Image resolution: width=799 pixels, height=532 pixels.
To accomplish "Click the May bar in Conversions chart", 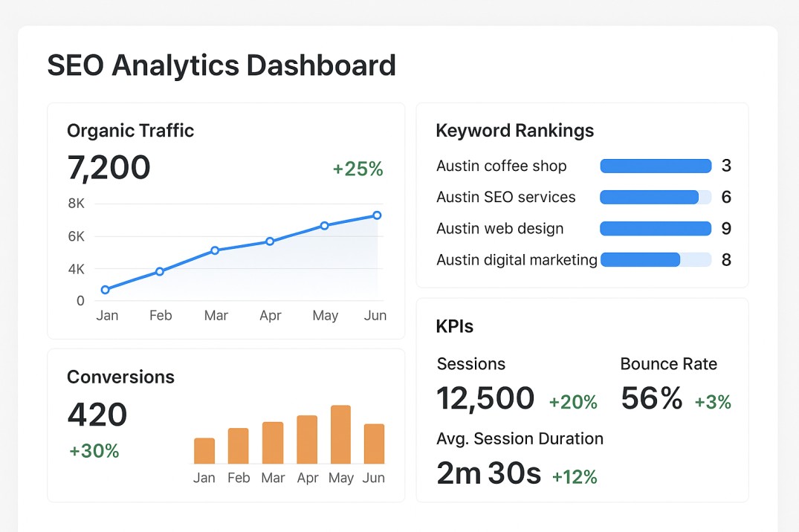I will pyautogui.click(x=340, y=435).
